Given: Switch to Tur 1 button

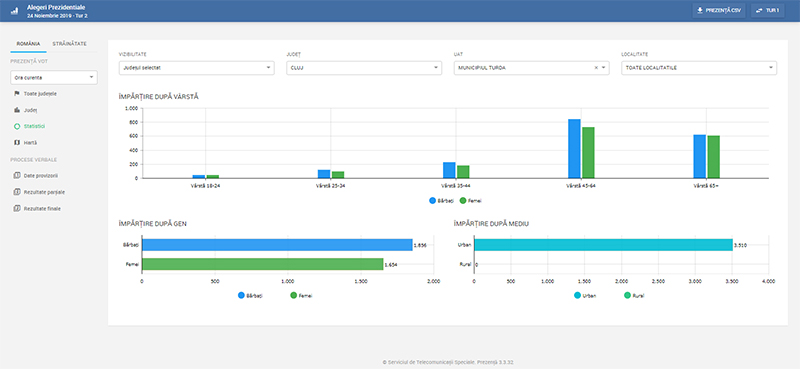Looking at the screenshot, I should 768,10.
